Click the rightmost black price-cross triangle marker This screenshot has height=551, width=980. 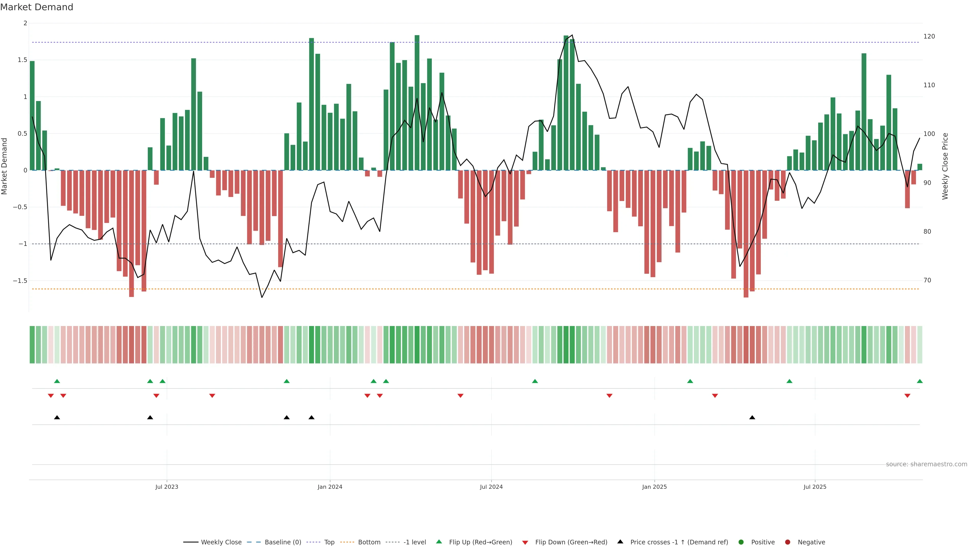752,418
